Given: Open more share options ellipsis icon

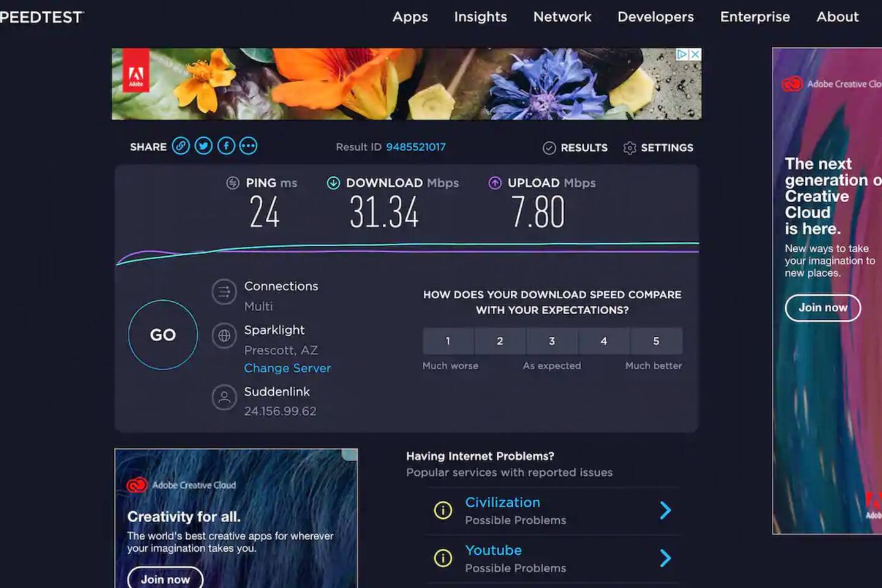Looking at the screenshot, I should point(248,146).
